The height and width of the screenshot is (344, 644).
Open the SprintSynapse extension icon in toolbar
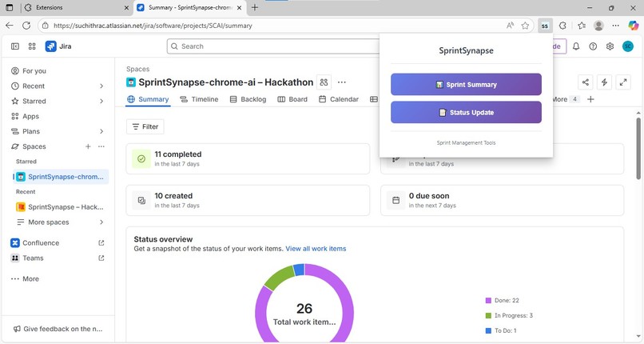(x=545, y=26)
